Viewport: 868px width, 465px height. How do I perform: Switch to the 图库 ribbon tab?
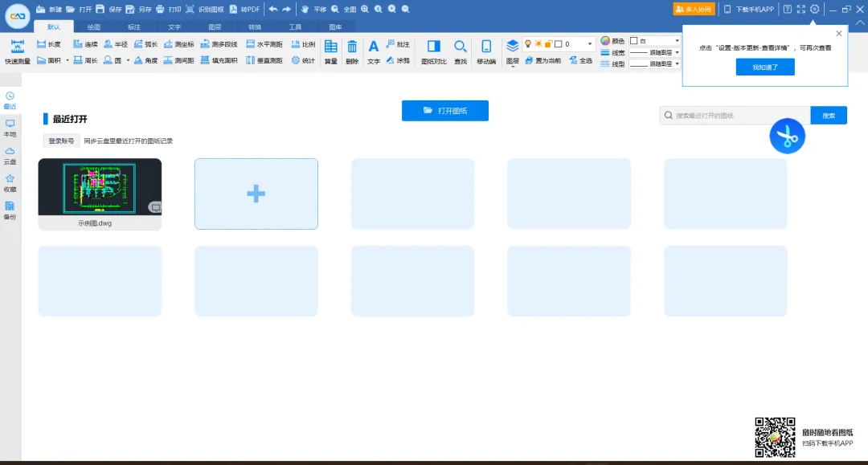[335, 27]
